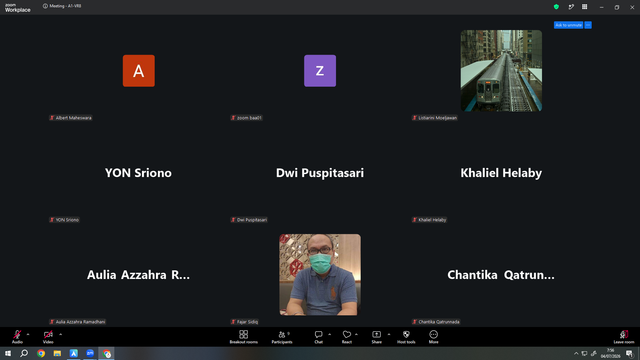Restore down the Zoom meeting window

616,7
